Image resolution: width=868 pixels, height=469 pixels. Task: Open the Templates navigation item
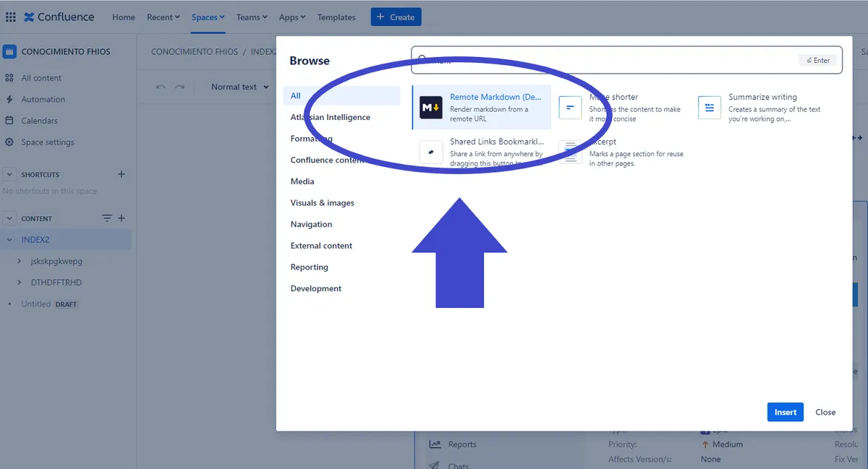click(336, 17)
